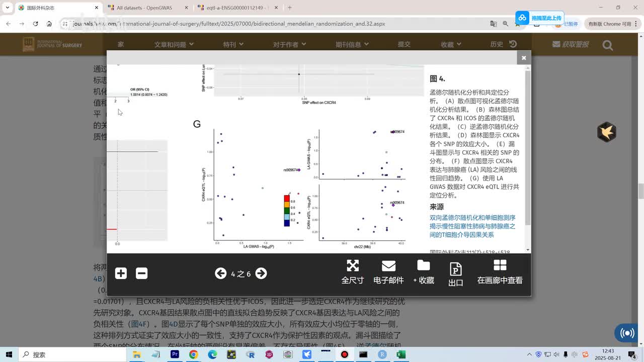Open the 历史 history menu
The image size is (644, 362).
coord(503,44)
